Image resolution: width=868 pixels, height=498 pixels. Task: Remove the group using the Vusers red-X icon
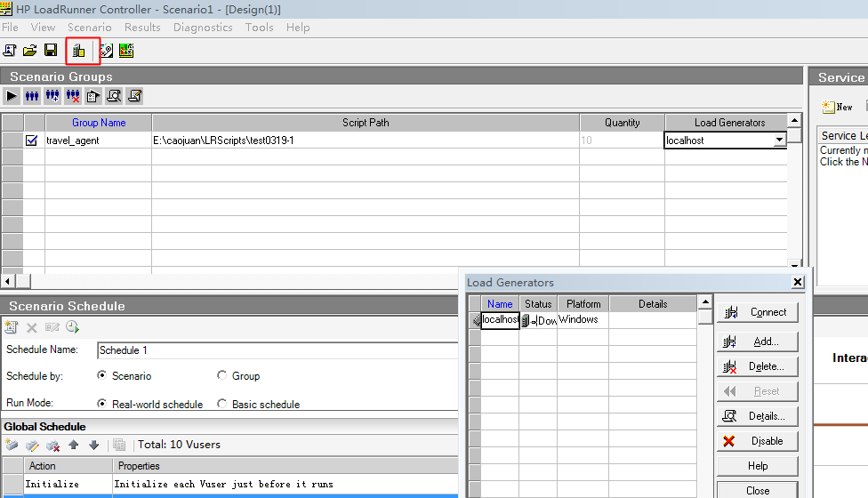(73, 96)
